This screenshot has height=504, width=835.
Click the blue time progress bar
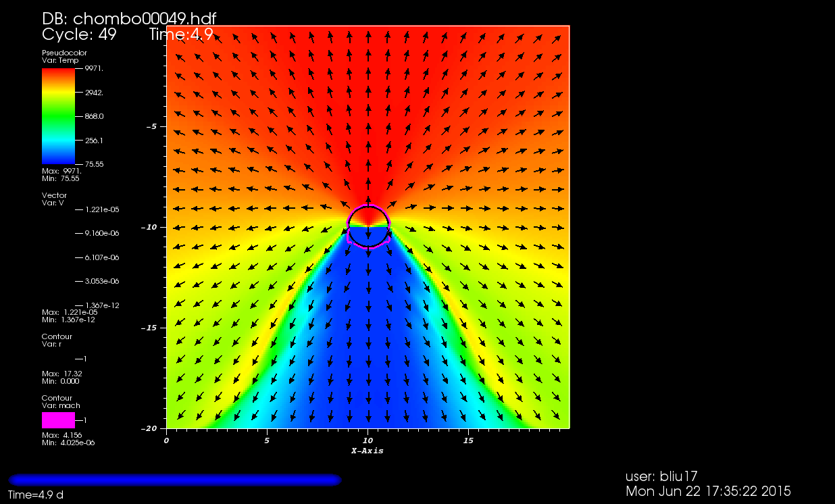pyautogui.click(x=174, y=480)
